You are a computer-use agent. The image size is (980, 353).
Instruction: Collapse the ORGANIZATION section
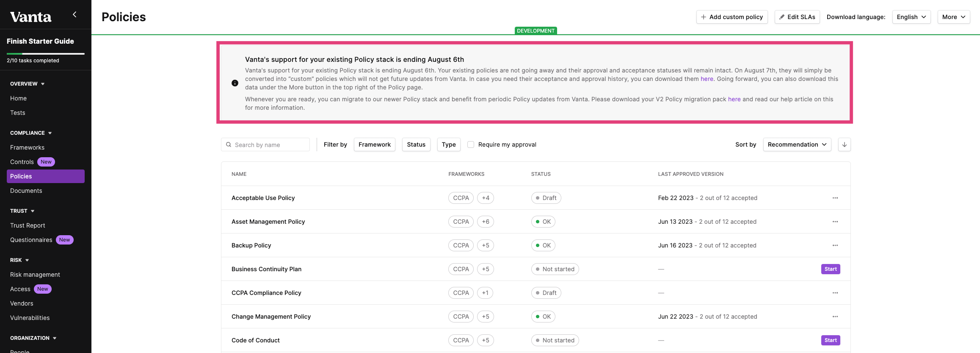pos(33,338)
